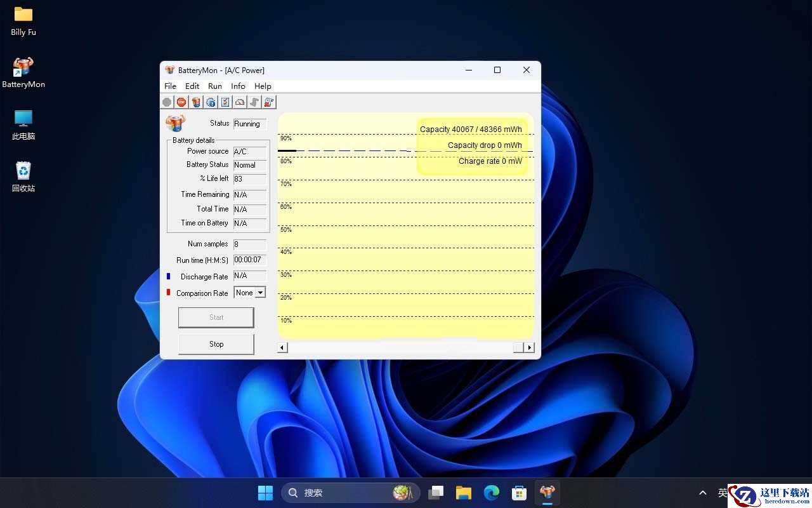Click the speedometer gauge toolbar icon

[x=240, y=102]
